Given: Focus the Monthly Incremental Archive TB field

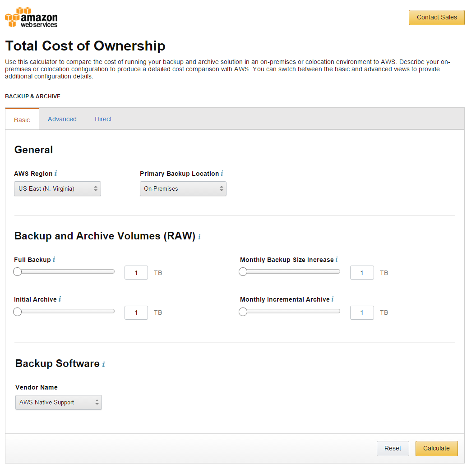Looking at the screenshot, I should (362, 312).
